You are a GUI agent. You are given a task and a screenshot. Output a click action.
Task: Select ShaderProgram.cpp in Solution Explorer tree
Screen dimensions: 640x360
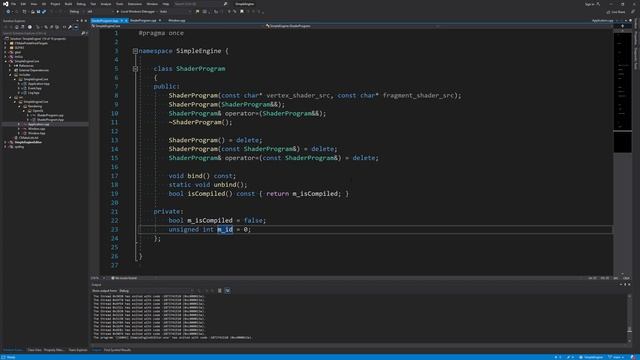click(50, 115)
